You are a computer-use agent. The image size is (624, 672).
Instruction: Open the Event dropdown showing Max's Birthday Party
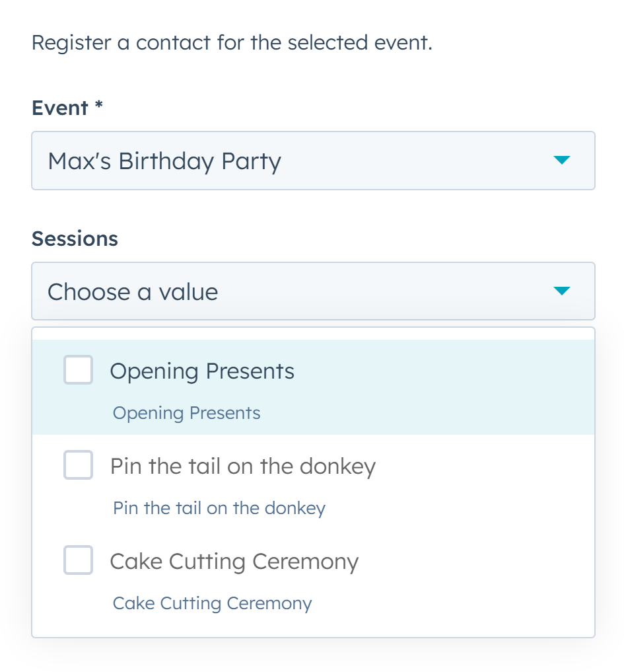coord(313,161)
